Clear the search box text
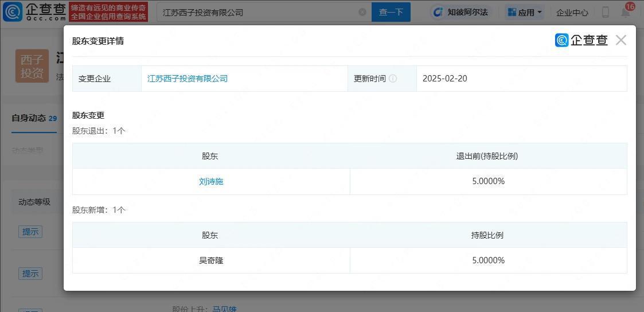644x312 pixels. pyautogui.click(x=362, y=12)
